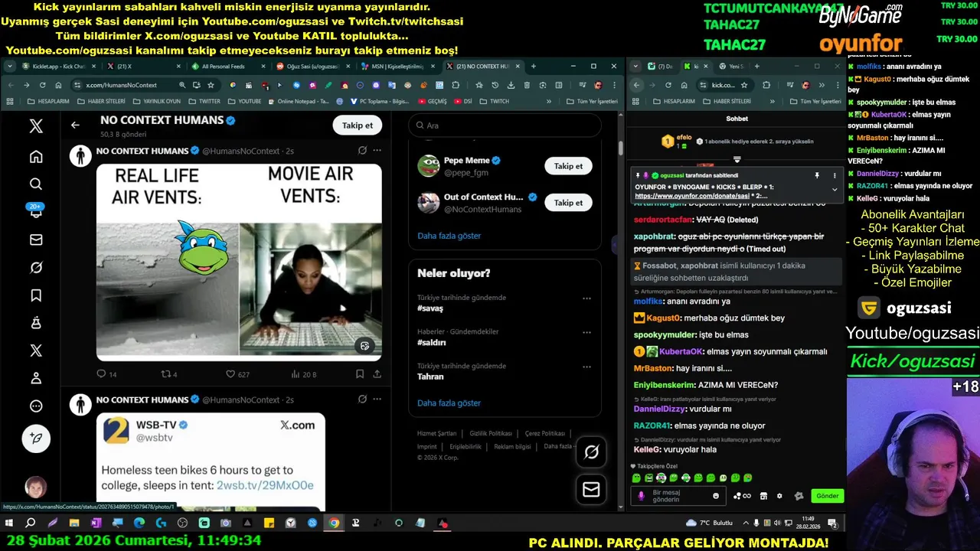Image resolution: width=980 pixels, height=551 pixels.
Task: Open extensions puzzle icon in Kick window
Action: coord(766,85)
